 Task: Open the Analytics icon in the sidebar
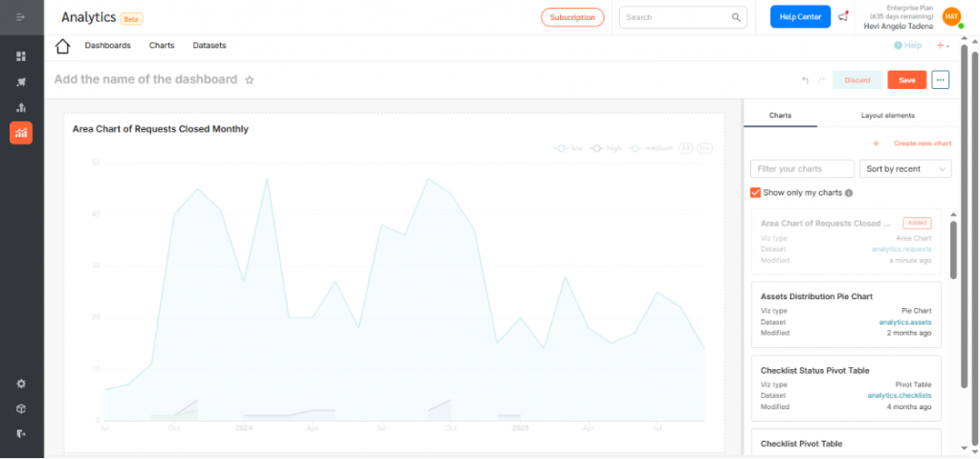21,133
